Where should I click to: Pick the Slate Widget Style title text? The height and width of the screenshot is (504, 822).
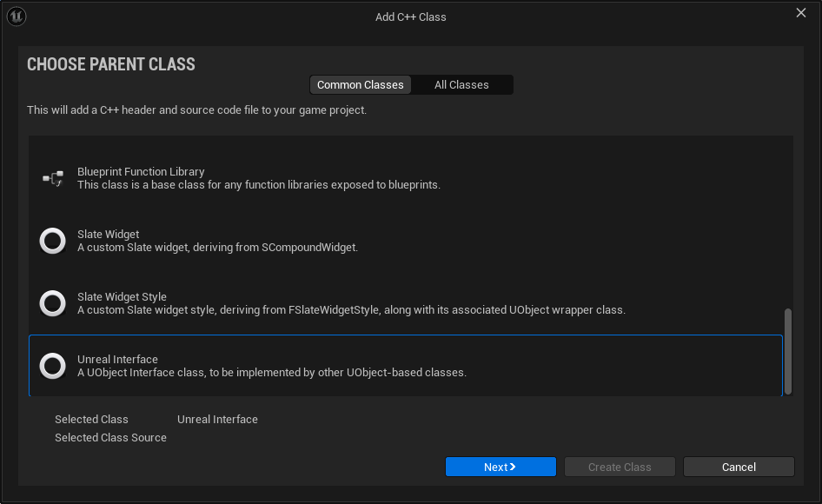(x=123, y=296)
